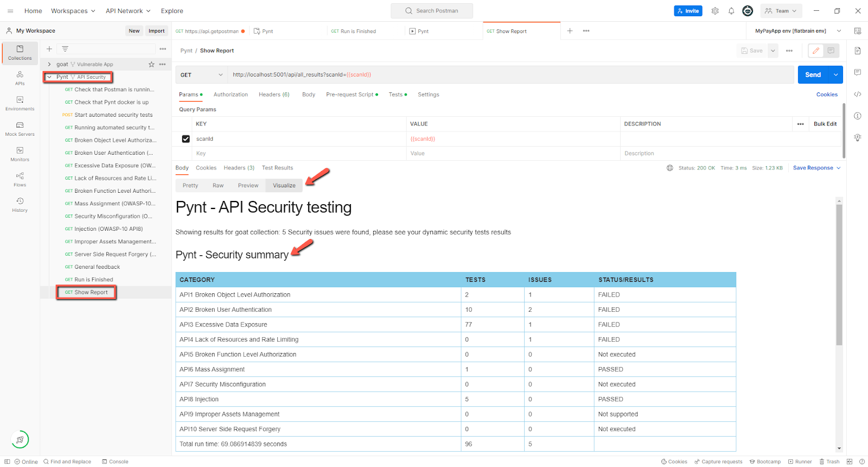Open the Cookies link under Send

pos(827,94)
